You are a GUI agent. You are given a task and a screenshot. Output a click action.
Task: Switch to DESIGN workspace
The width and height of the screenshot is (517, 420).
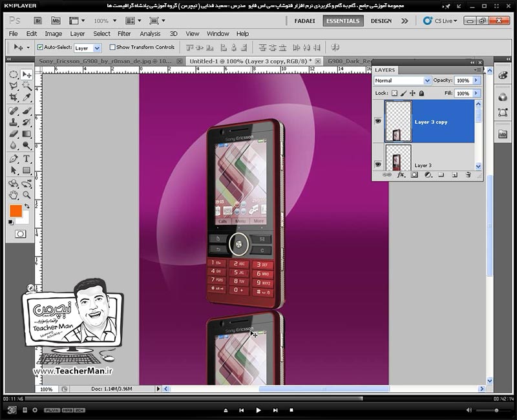click(381, 21)
